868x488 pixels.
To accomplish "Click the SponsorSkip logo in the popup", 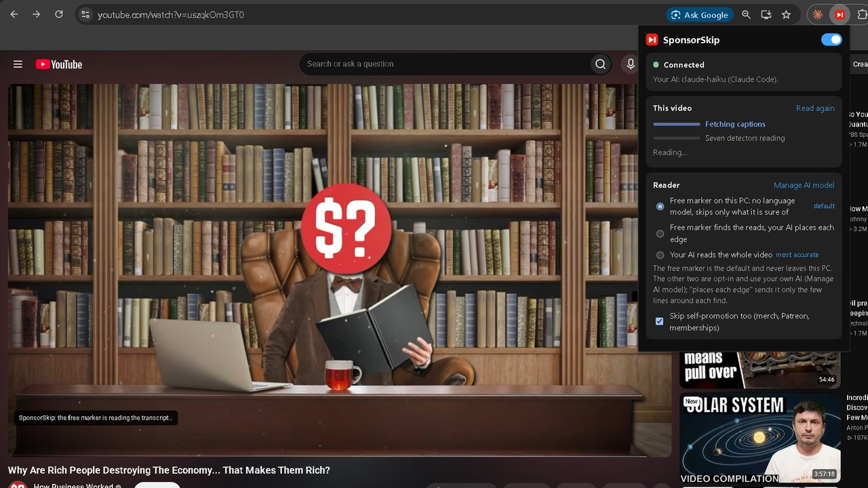I will coord(652,40).
